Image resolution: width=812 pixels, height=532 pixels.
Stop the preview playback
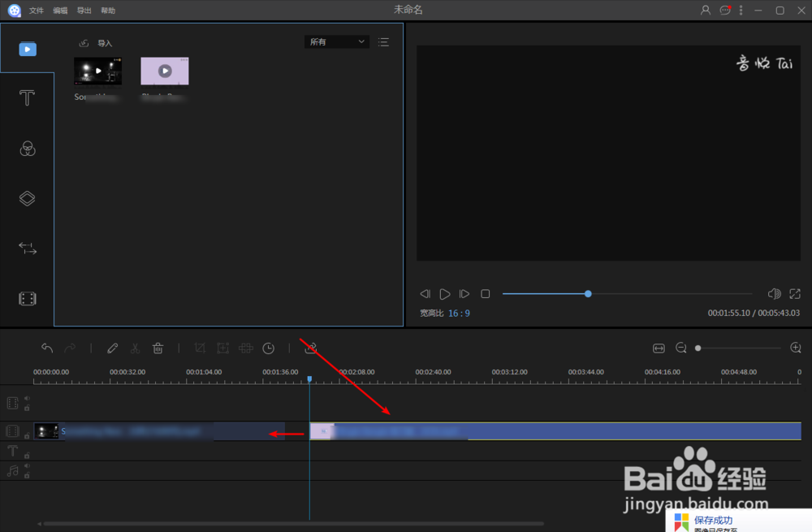point(486,294)
